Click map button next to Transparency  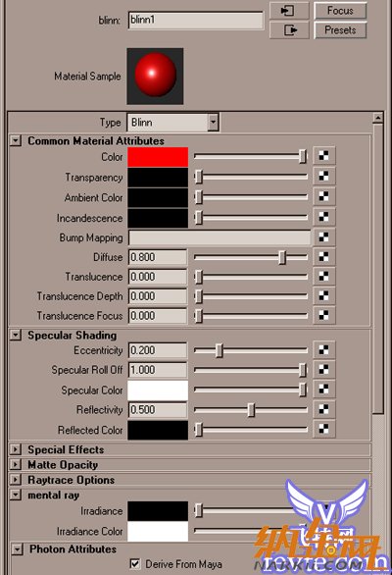tap(323, 177)
